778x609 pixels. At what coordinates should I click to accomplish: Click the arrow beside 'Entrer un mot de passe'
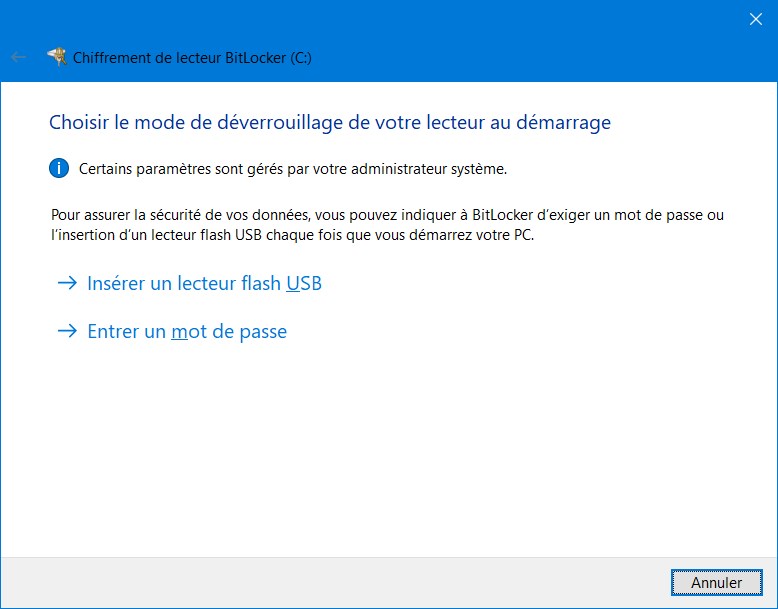coord(67,331)
